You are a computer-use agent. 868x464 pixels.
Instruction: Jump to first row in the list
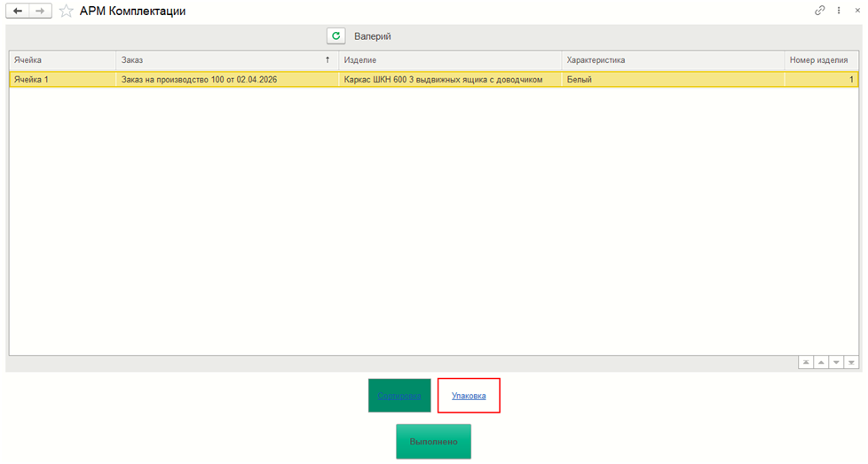tap(806, 362)
